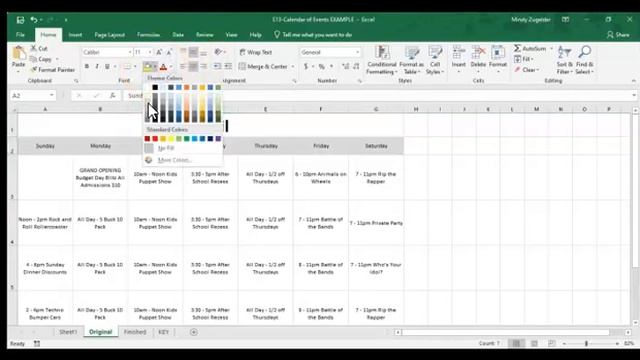This screenshot has height=360, width=640.
Task: Switch to Normal view in status bar
Action: (516, 344)
